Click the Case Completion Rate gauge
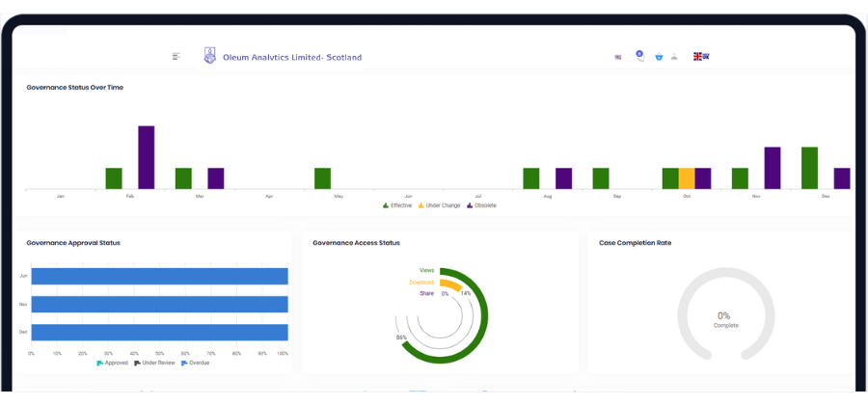This screenshot has width=868, height=405. 725,319
